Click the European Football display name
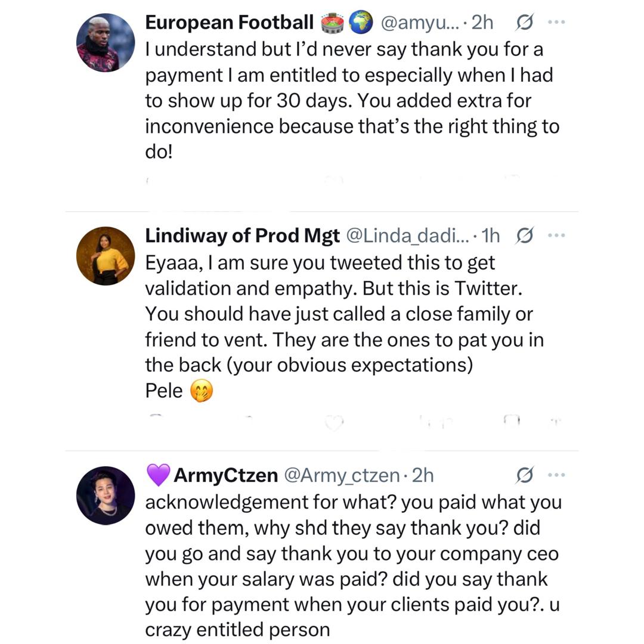 (x=228, y=22)
